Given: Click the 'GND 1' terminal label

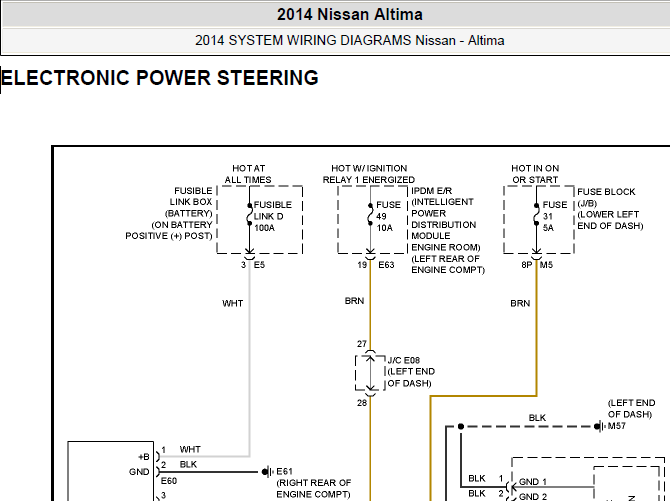Looking at the screenshot, I should (x=532, y=482).
